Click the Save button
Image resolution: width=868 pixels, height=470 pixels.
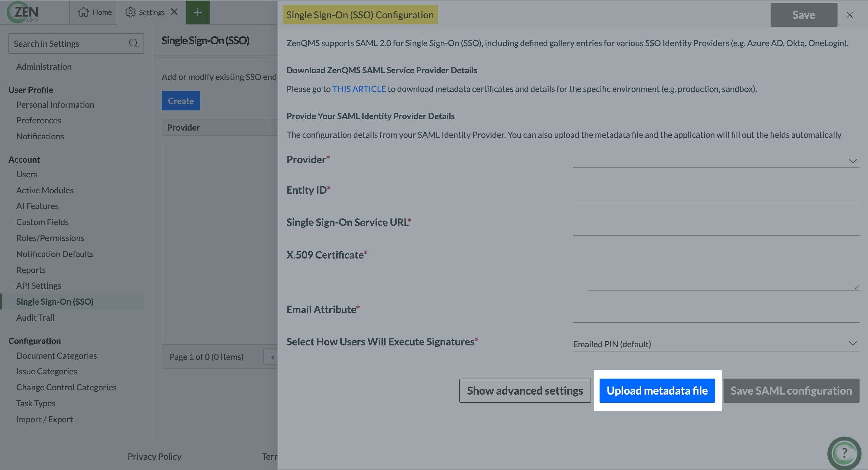pyautogui.click(x=804, y=15)
